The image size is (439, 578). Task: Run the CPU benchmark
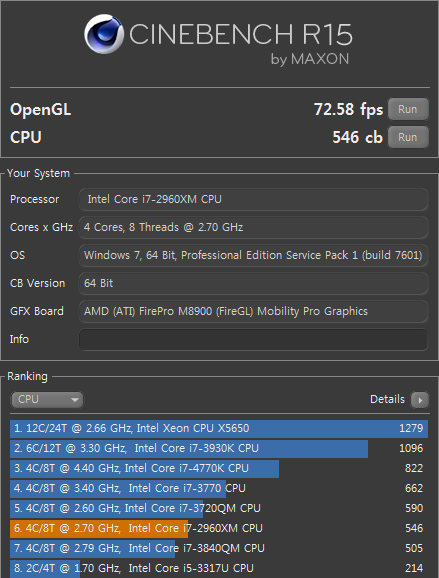(x=408, y=137)
